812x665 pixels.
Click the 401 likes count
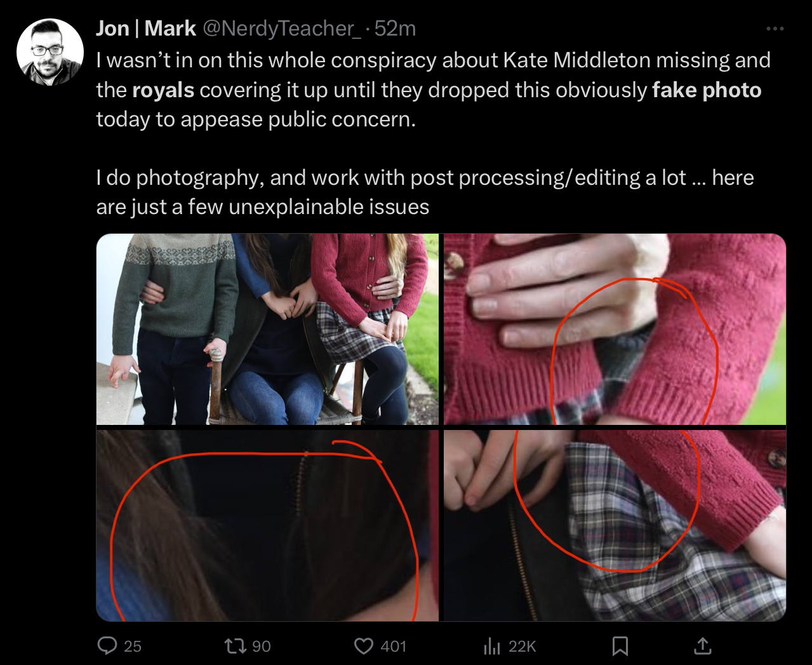coord(394,647)
